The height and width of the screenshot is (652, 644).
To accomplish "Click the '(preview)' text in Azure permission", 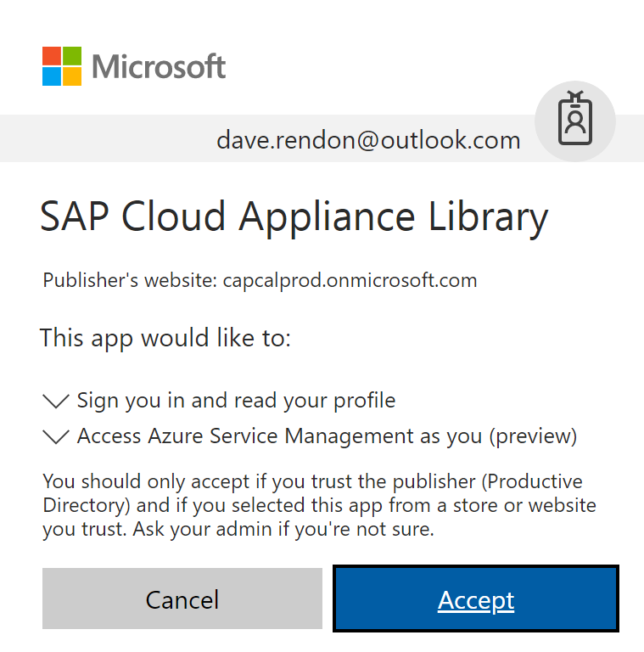I will [534, 437].
